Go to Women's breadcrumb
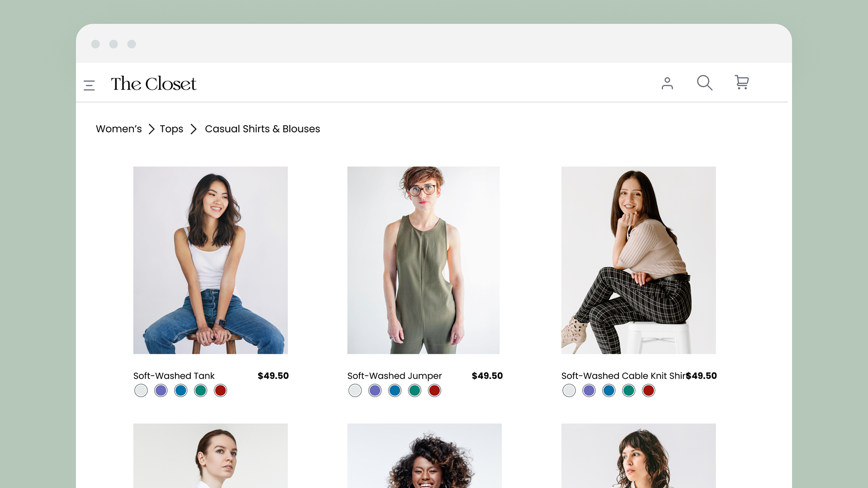 click(118, 129)
